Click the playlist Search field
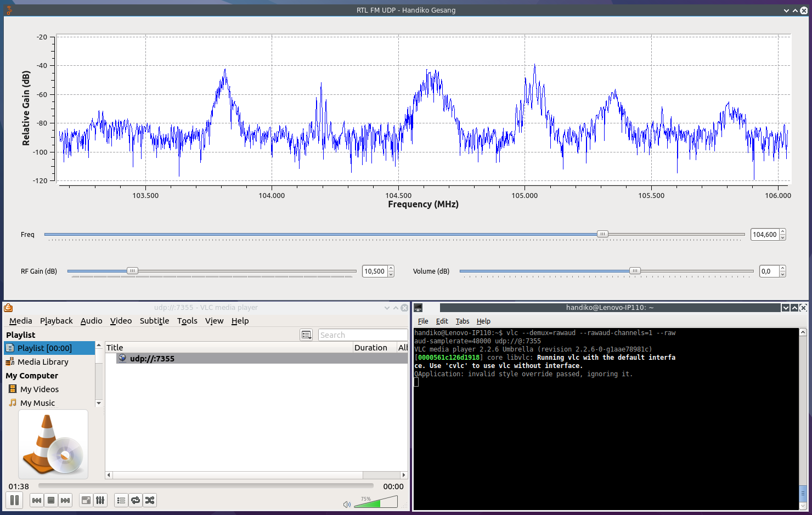Screen dimensions: 812x515 click(362, 335)
